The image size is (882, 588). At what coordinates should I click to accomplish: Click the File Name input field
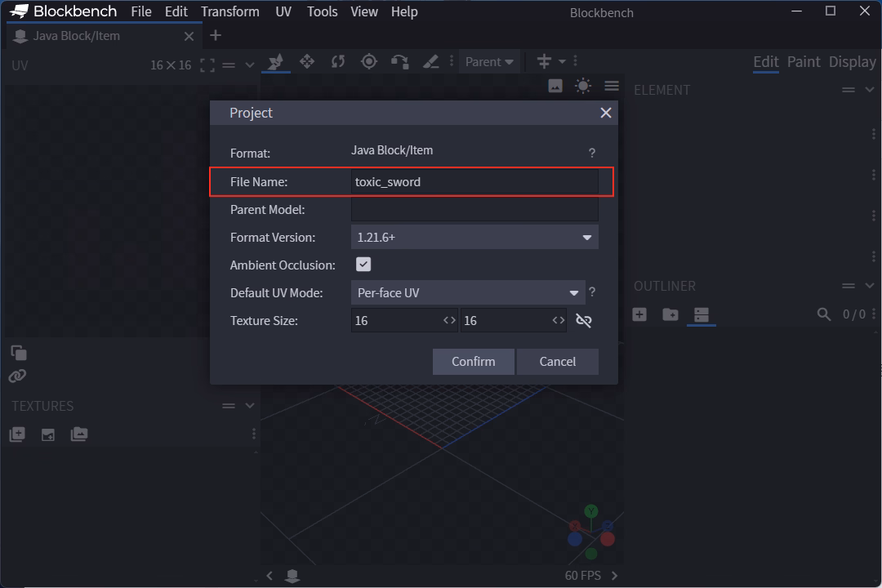(474, 182)
